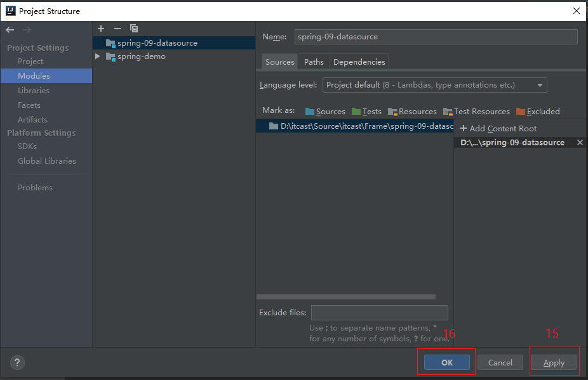The height and width of the screenshot is (380, 588).
Task: Open Libraries in Project Settings
Action: tap(34, 91)
